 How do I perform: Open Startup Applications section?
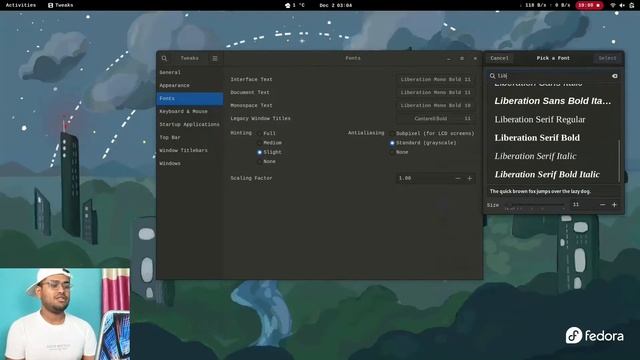190,124
